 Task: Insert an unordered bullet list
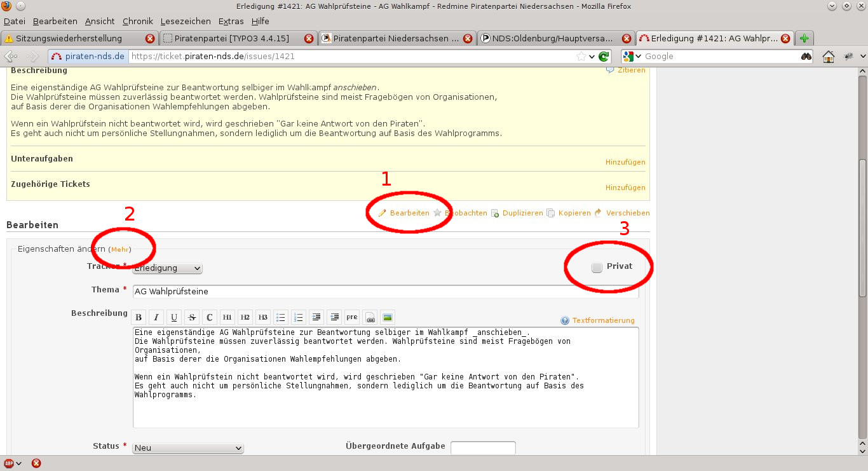pyautogui.click(x=281, y=317)
